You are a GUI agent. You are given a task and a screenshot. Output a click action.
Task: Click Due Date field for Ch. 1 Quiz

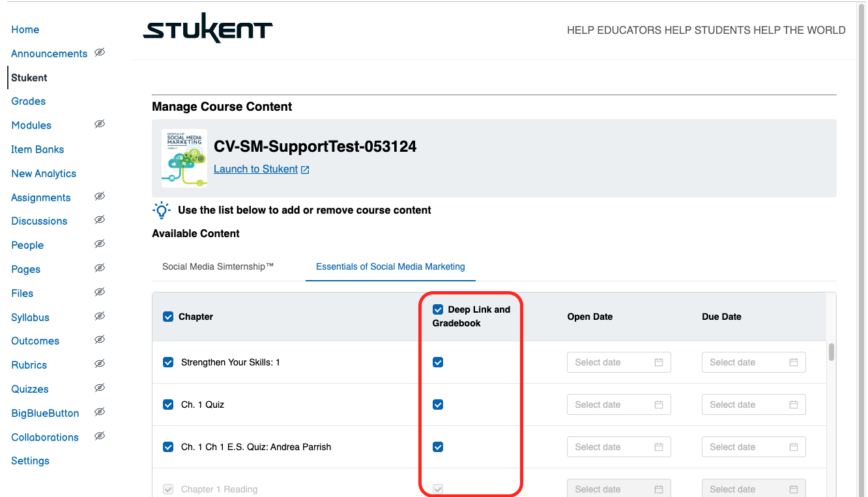(x=753, y=405)
